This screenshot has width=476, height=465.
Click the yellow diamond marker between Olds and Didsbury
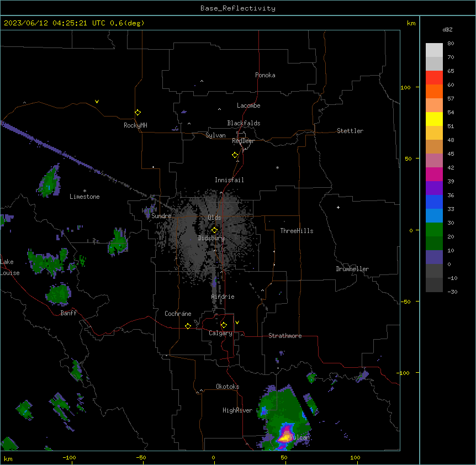coord(214,230)
